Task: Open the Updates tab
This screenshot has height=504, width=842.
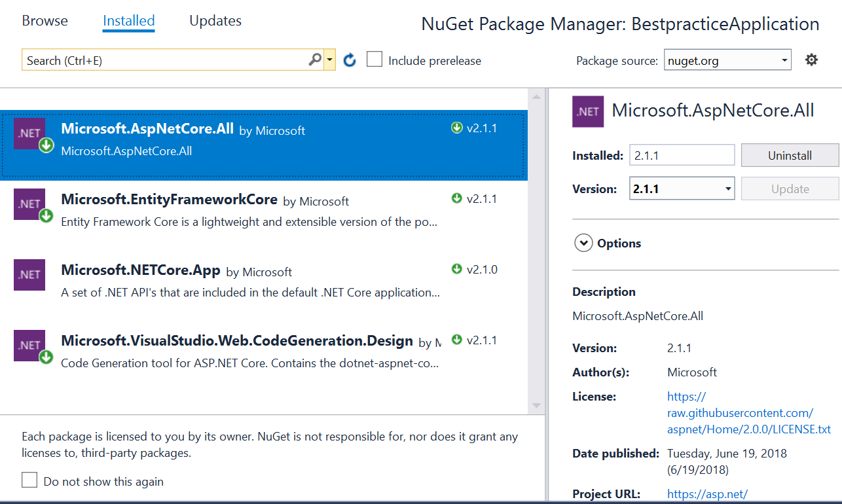Action: point(215,20)
